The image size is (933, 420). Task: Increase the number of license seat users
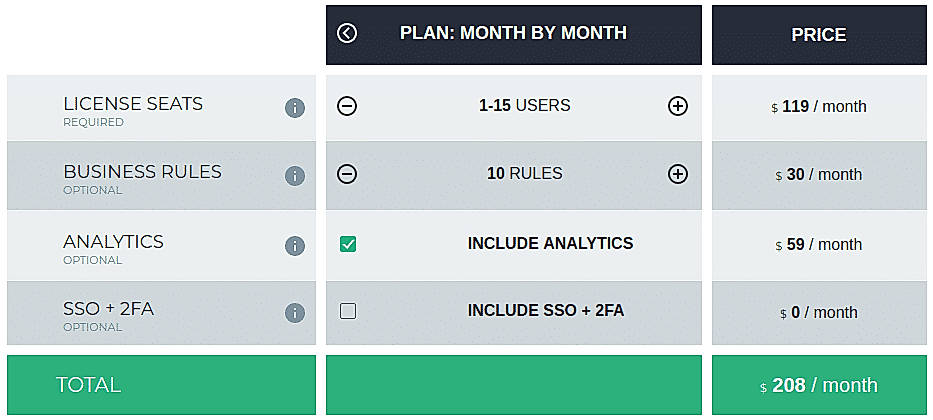coord(678,106)
